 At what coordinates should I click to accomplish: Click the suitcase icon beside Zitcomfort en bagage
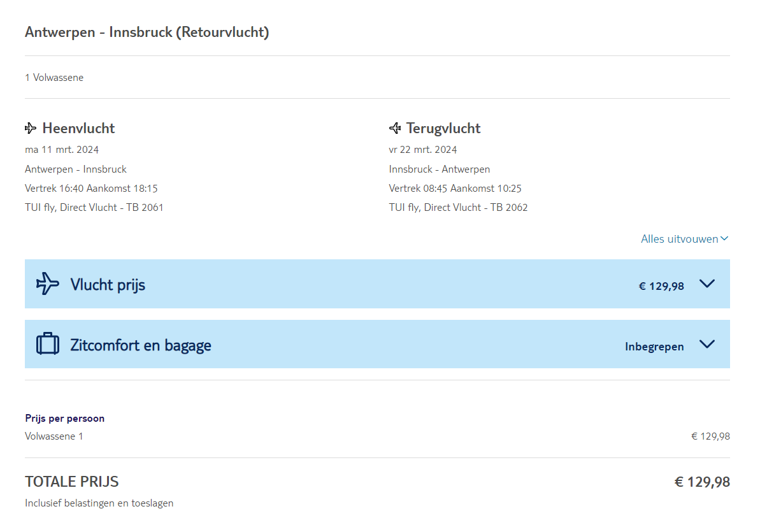tap(48, 344)
